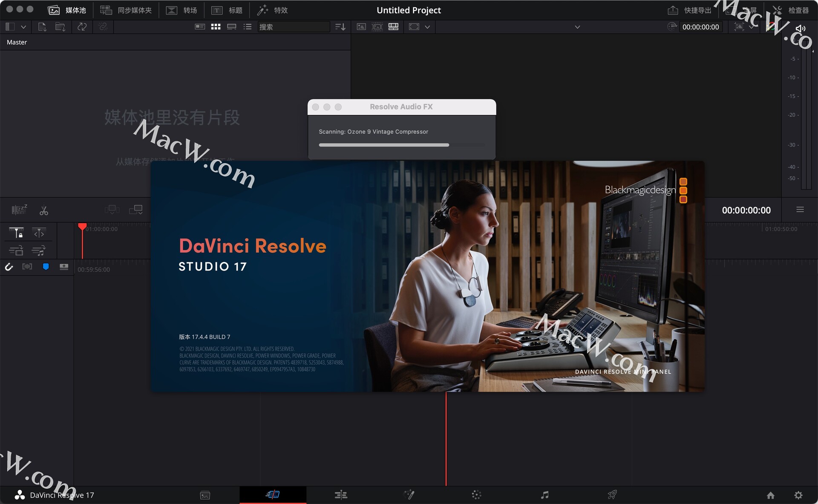Open the Color page icon
The image size is (818, 504).
click(x=476, y=495)
